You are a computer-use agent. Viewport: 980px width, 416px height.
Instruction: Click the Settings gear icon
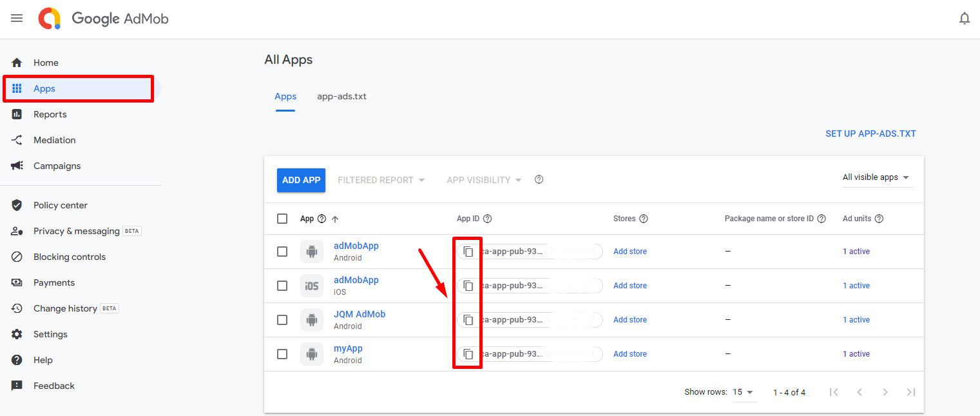[17, 334]
